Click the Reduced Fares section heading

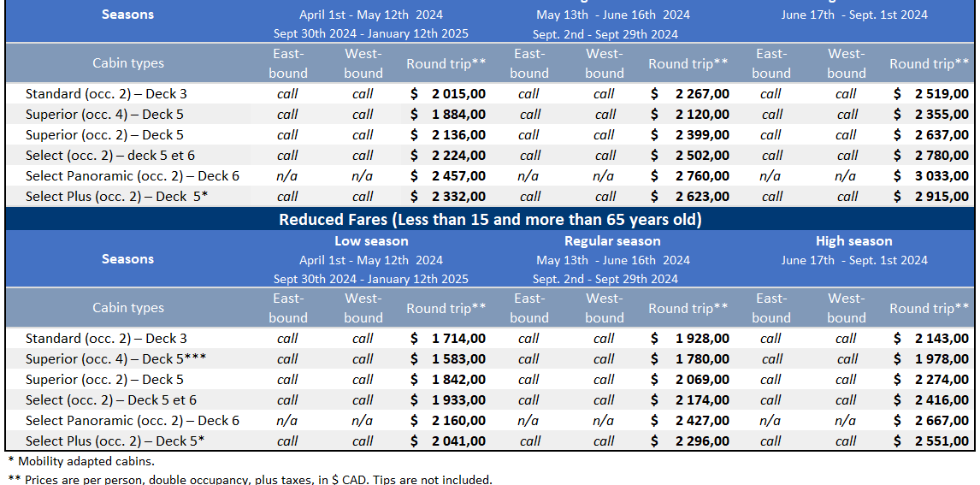490,220
